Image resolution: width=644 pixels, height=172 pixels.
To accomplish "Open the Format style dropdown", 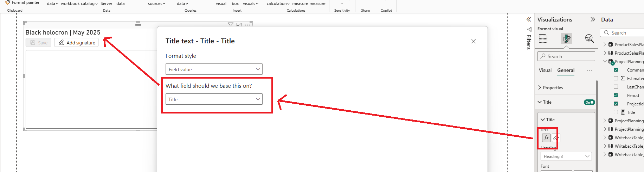I will pos(214,69).
